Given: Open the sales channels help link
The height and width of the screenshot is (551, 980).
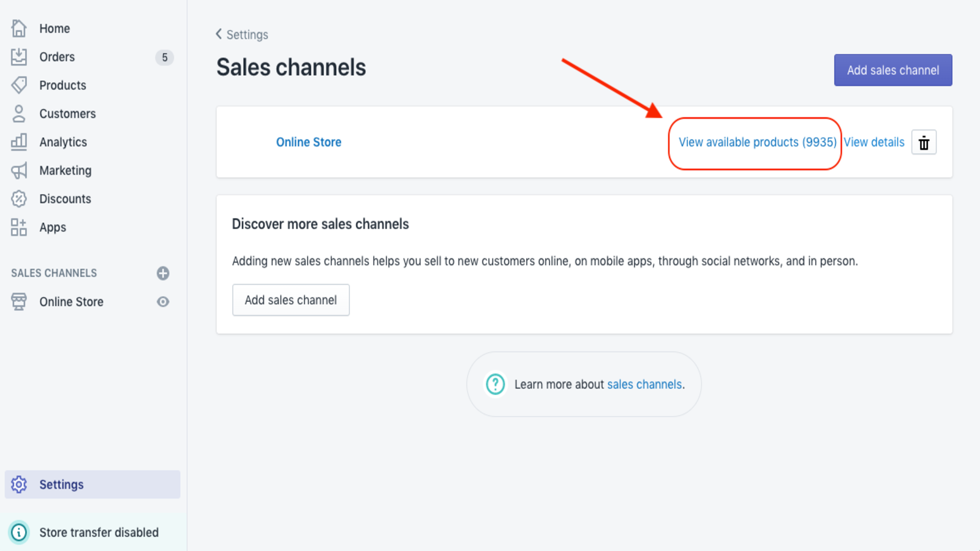Looking at the screenshot, I should [644, 384].
